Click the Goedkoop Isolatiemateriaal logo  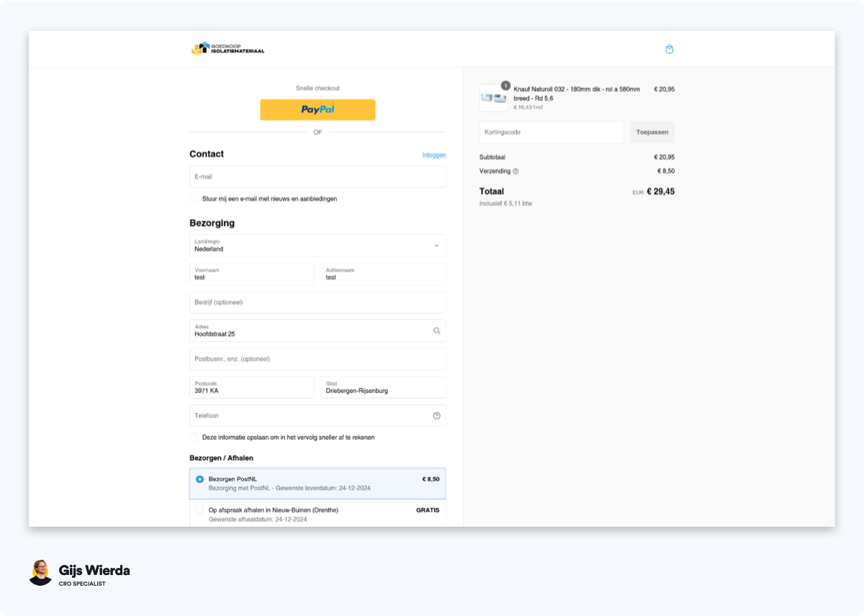click(x=228, y=48)
